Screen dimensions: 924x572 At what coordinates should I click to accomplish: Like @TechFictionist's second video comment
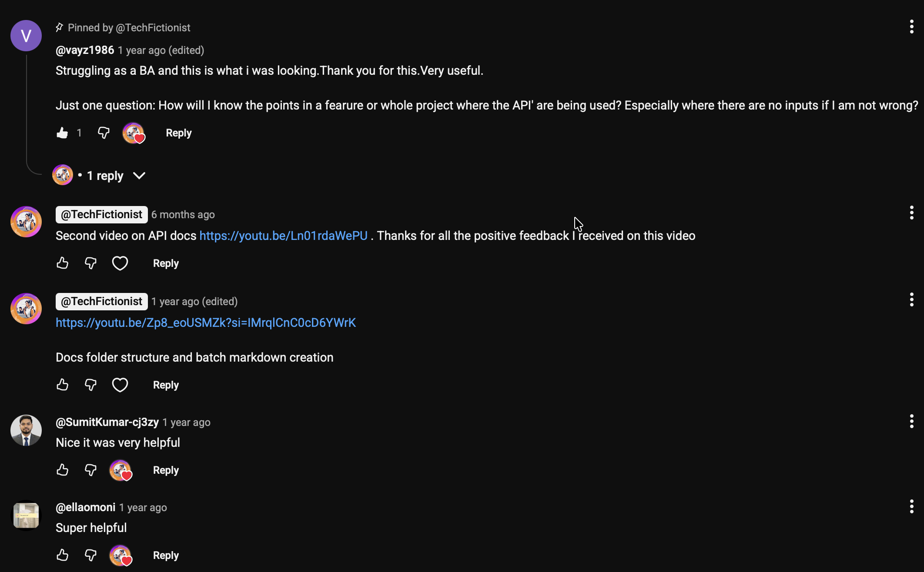(x=62, y=263)
